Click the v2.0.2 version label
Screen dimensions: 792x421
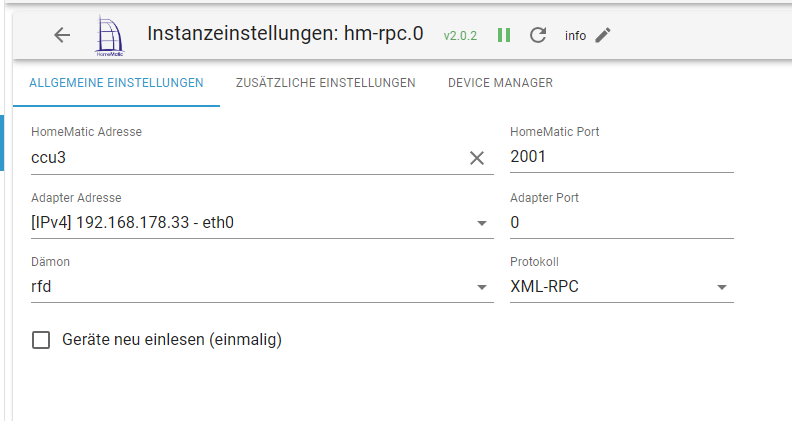click(x=460, y=36)
